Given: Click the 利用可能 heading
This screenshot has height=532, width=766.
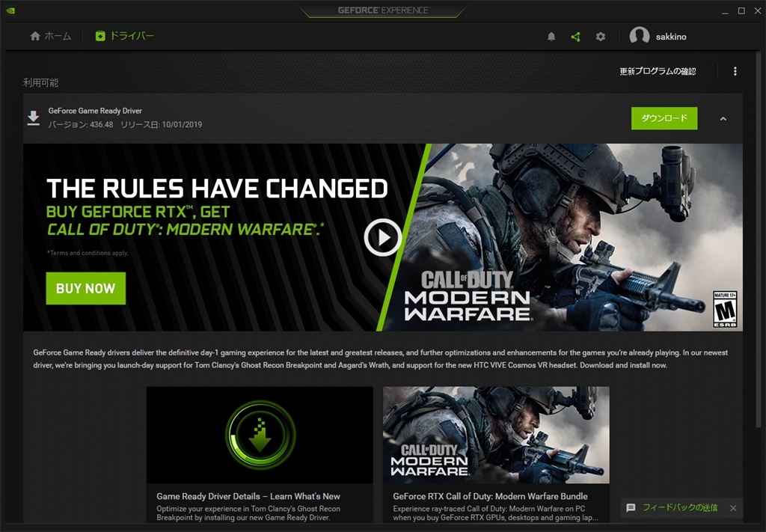Looking at the screenshot, I should pyautogui.click(x=40, y=82).
